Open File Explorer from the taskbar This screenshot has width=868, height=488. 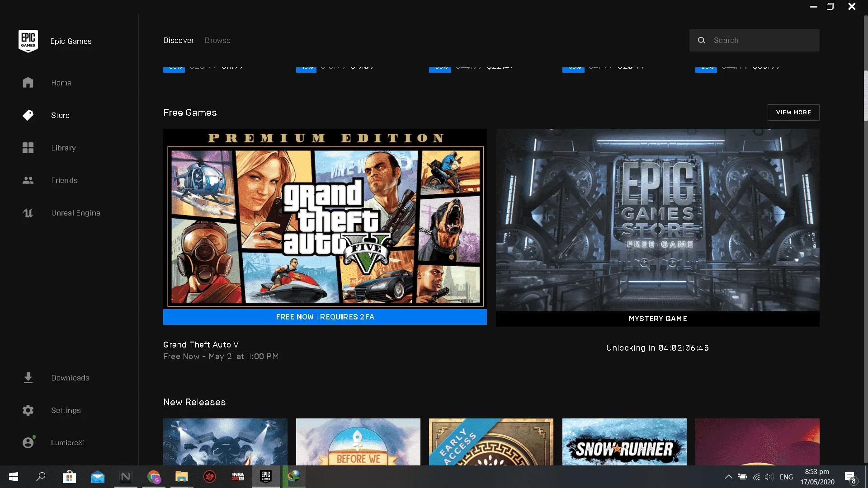pos(182,477)
